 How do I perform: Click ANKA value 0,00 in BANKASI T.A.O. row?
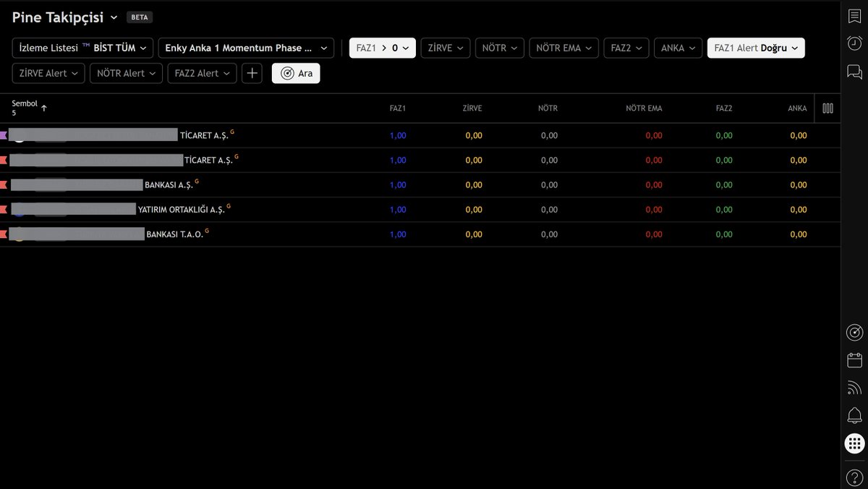799,234
